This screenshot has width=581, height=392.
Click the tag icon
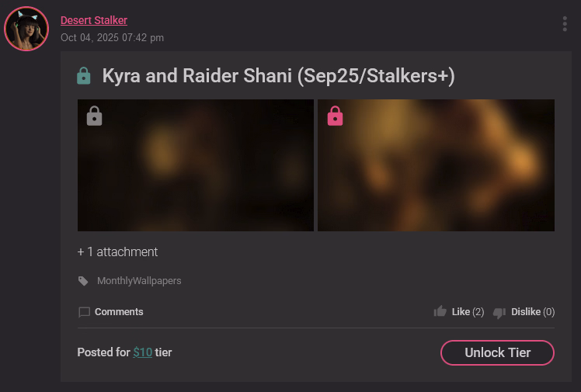83,281
